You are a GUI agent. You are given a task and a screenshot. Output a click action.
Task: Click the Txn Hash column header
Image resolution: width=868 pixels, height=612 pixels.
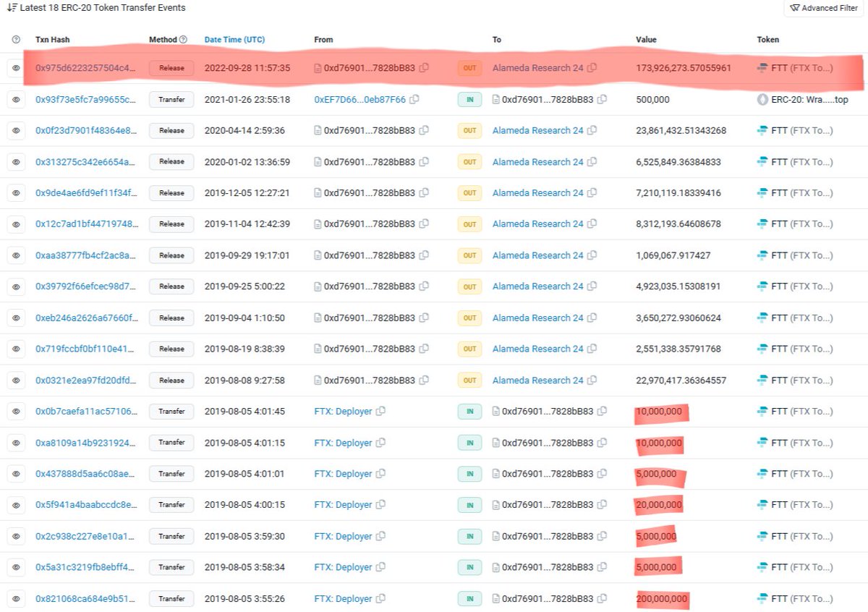coord(53,40)
